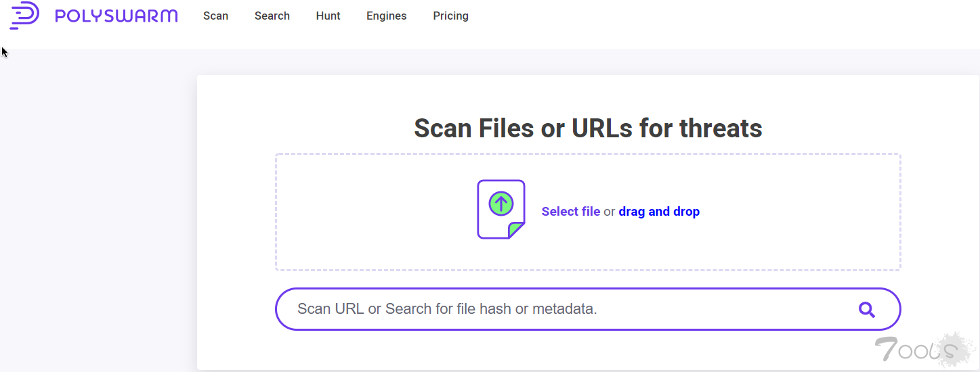This screenshot has height=372, width=980.
Task: Click the Select file link
Action: point(571,212)
